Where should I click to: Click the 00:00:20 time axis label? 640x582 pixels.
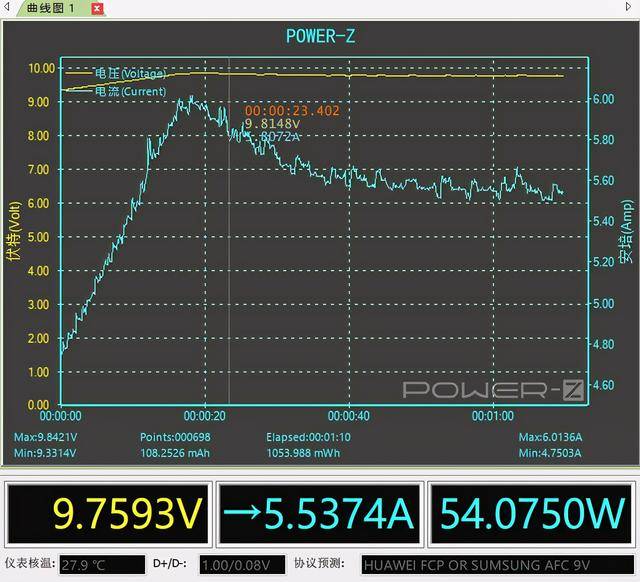click(x=204, y=416)
